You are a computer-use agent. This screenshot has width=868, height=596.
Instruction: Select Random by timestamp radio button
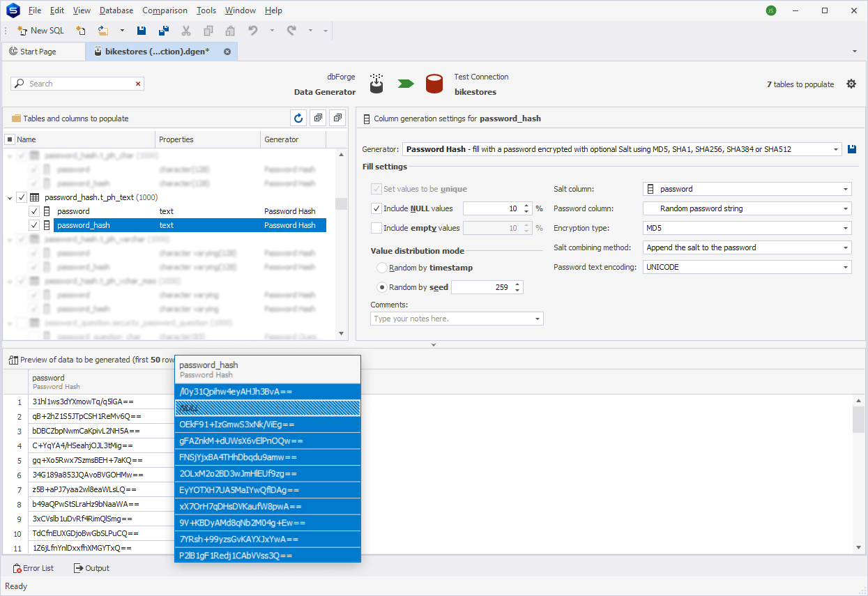point(381,268)
